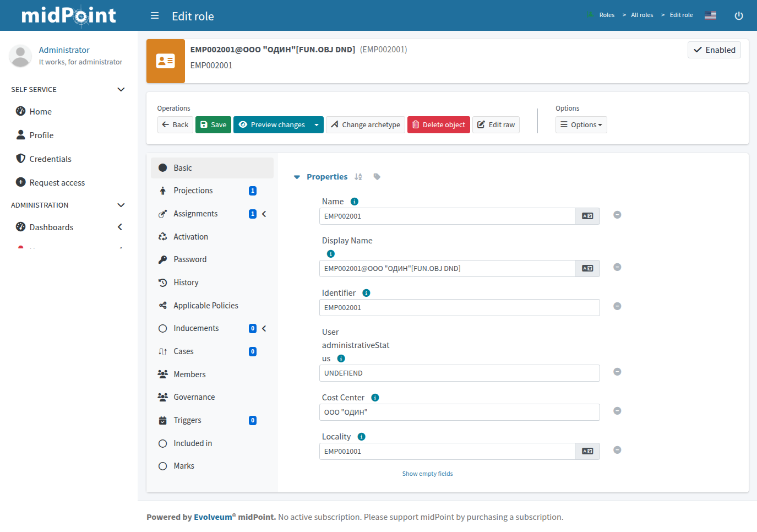Viewport: 757px width, 532px height.
Task: Focus the Cost Center input field
Action: pyautogui.click(x=460, y=412)
